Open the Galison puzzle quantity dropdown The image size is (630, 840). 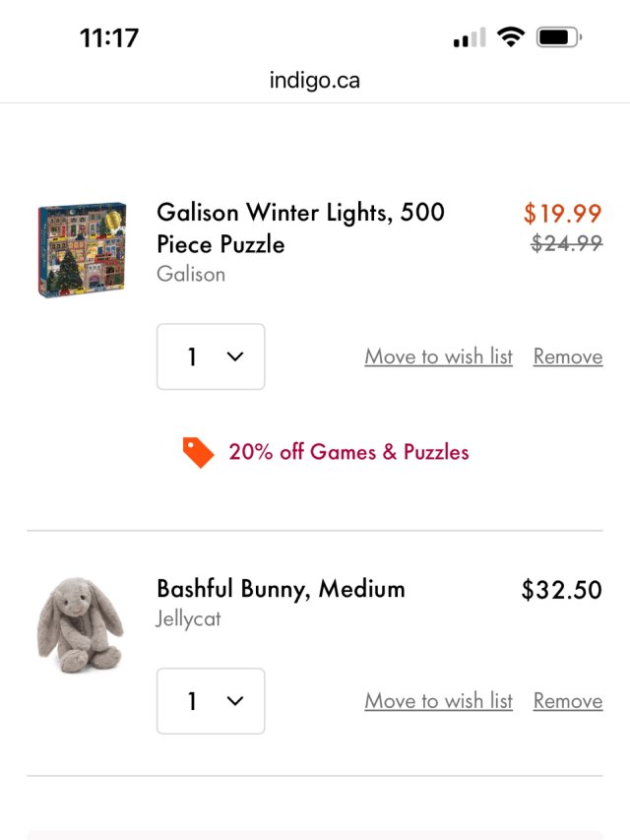tap(211, 356)
